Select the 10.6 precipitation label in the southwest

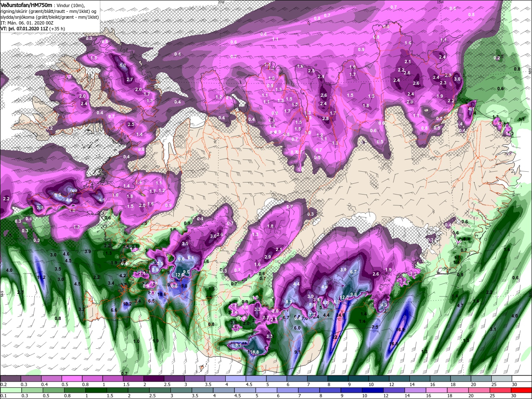pos(162,294)
